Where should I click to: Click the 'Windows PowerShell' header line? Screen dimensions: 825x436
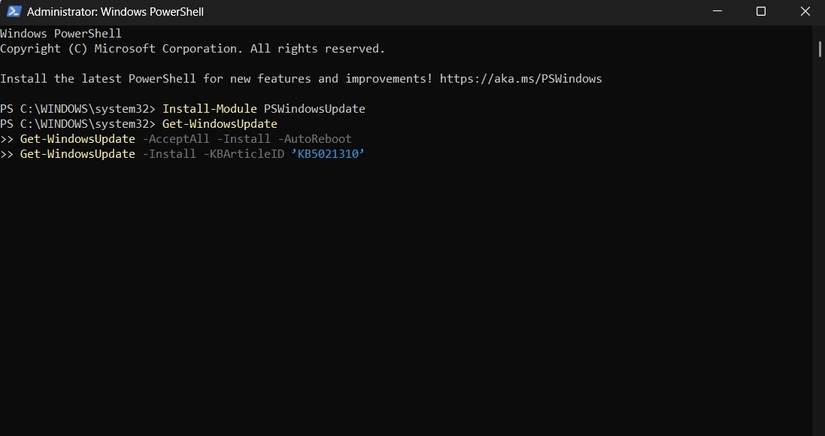tap(61, 34)
